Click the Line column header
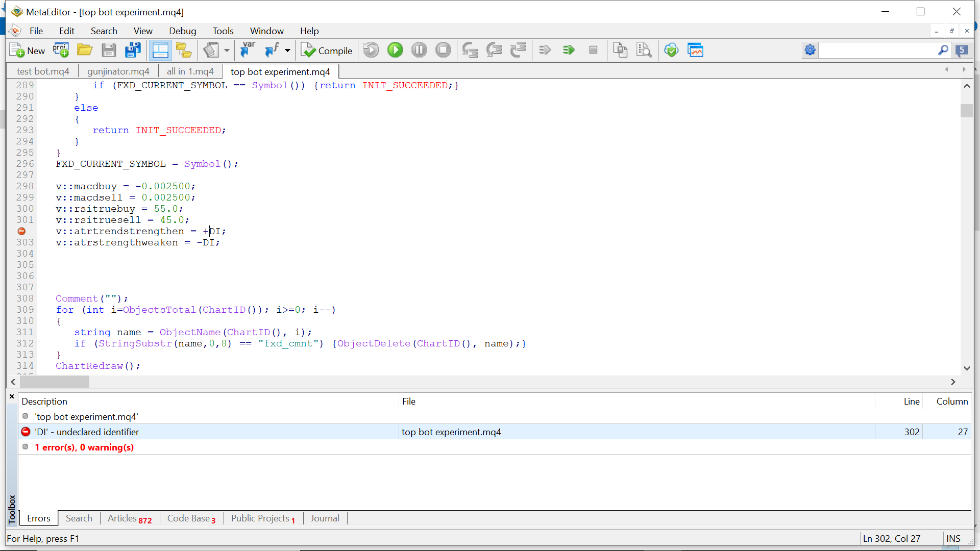This screenshot has width=980, height=551. pyautogui.click(x=899, y=402)
